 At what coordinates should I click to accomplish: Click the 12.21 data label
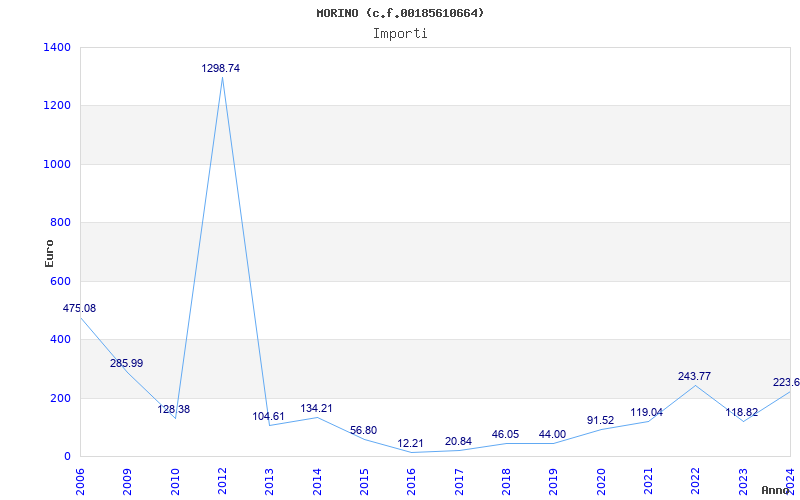pyautogui.click(x=410, y=443)
